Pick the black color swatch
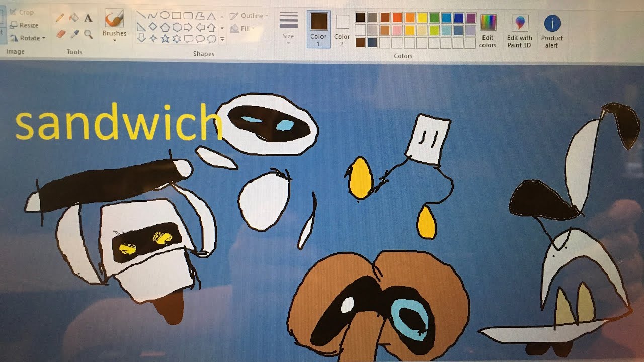This screenshot has height=362, width=644. coord(360,18)
